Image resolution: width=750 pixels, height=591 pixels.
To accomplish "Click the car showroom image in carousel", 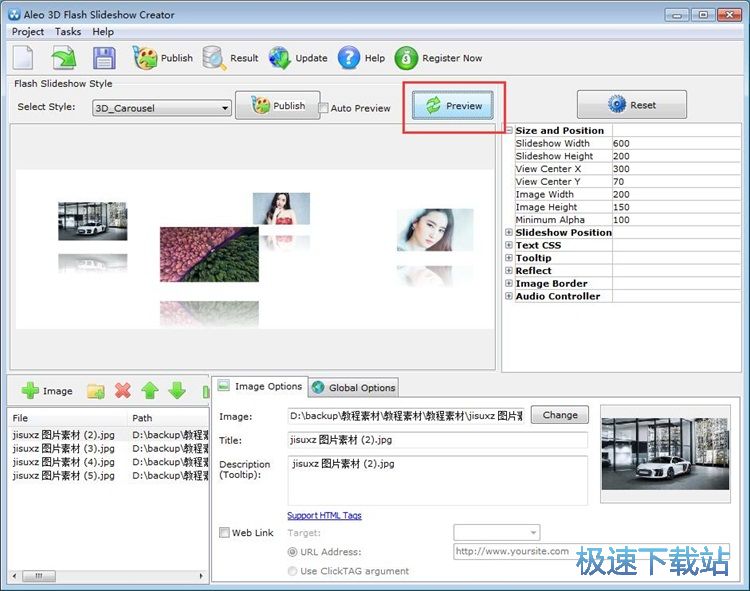I will point(93,221).
